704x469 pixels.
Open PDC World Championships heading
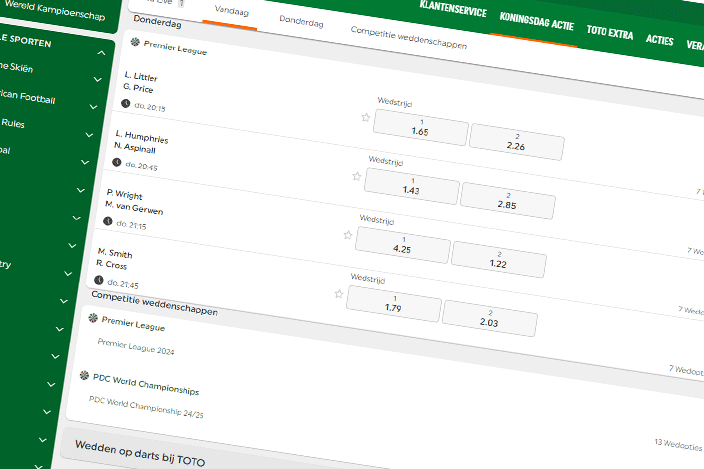tap(146, 384)
